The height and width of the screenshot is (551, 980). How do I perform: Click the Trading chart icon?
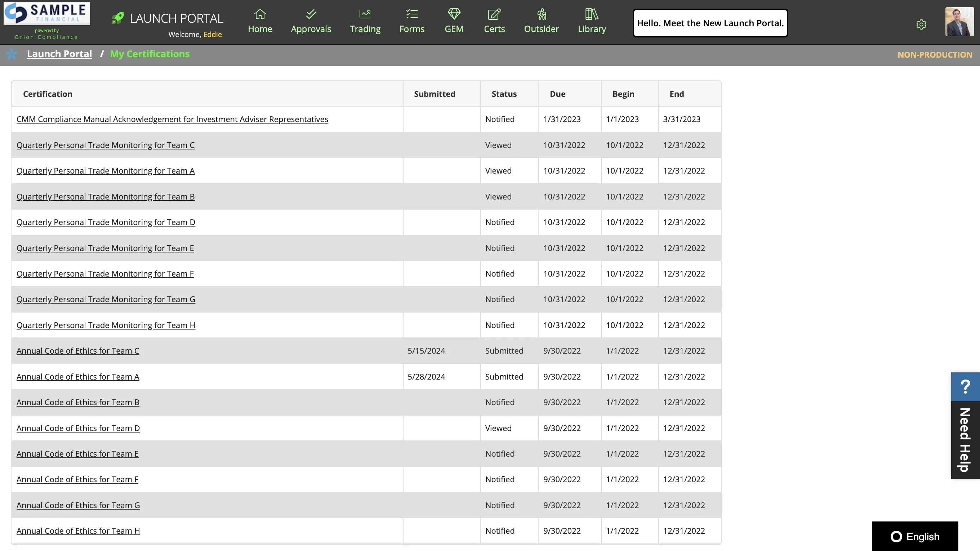[x=365, y=14]
